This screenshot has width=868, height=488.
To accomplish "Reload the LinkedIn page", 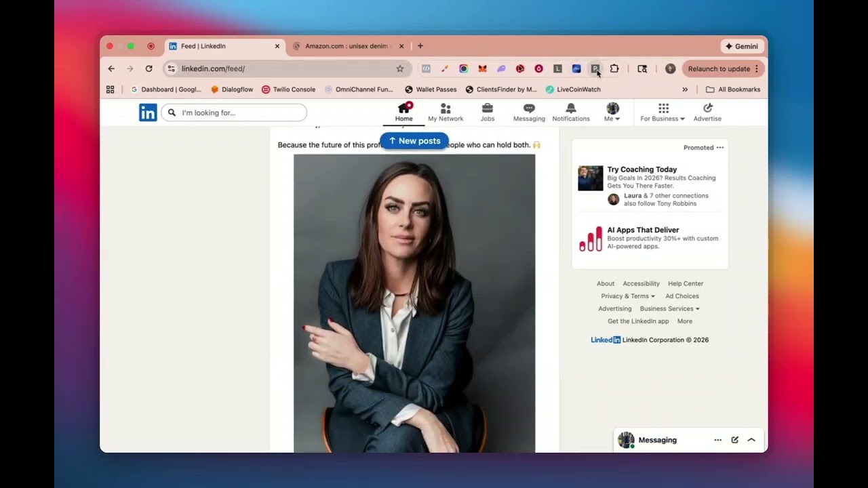I will pos(149,68).
